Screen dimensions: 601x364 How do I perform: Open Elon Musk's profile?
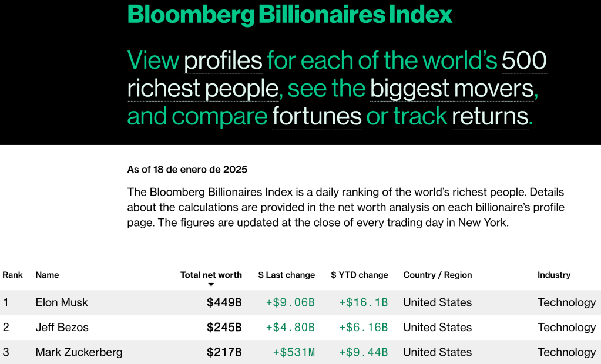62,302
